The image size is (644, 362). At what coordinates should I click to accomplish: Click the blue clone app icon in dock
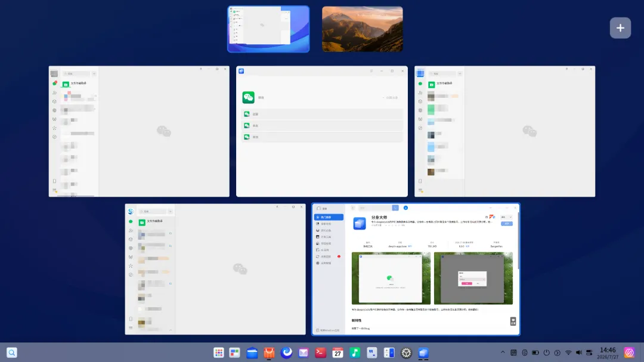423,352
